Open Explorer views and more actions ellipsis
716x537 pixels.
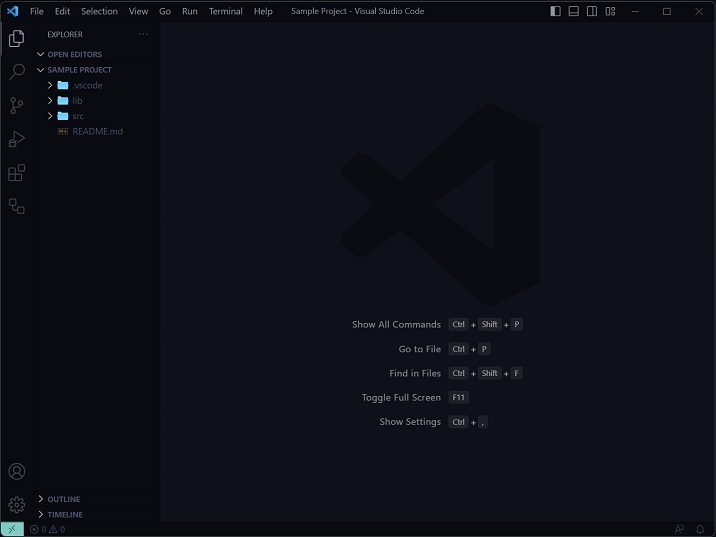point(143,34)
